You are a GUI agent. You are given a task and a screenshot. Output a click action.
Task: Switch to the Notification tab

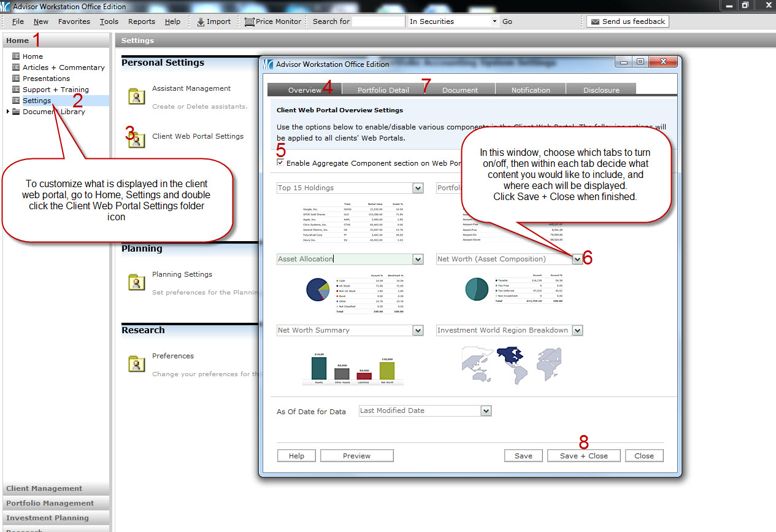tap(531, 90)
